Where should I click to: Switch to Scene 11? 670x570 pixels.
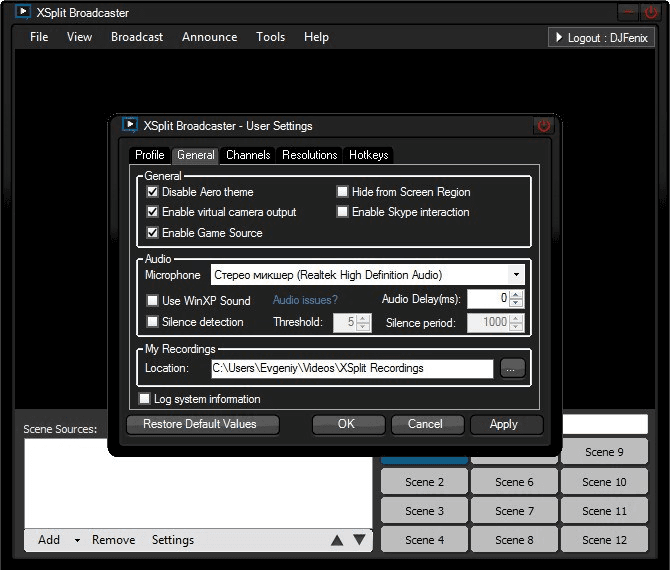coord(604,511)
